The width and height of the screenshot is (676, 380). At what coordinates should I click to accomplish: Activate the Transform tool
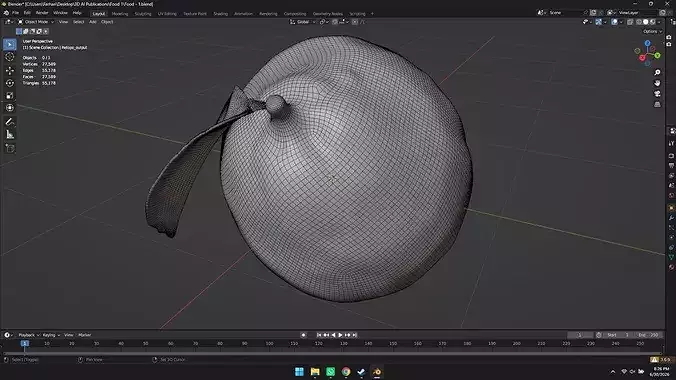pos(9,108)
